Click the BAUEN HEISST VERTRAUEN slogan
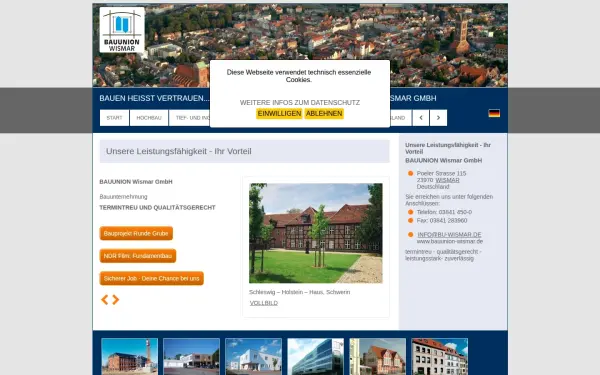 pyautogui.click(x=154, y=98)
